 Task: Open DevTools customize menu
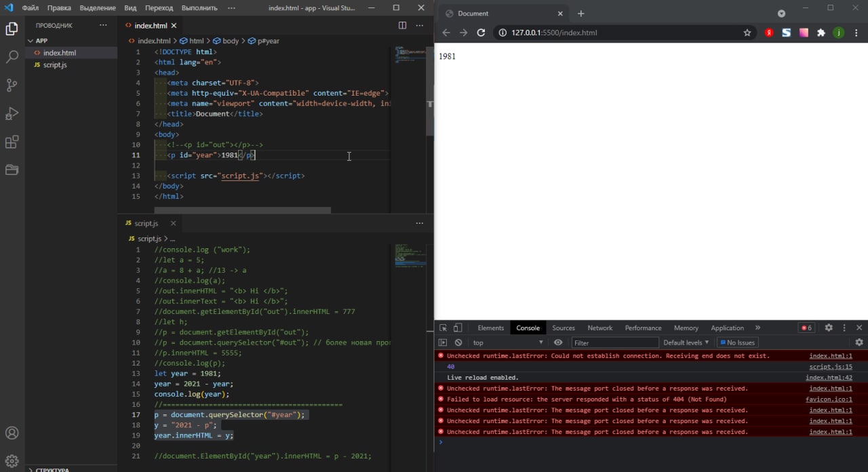[x=844, y=328]
